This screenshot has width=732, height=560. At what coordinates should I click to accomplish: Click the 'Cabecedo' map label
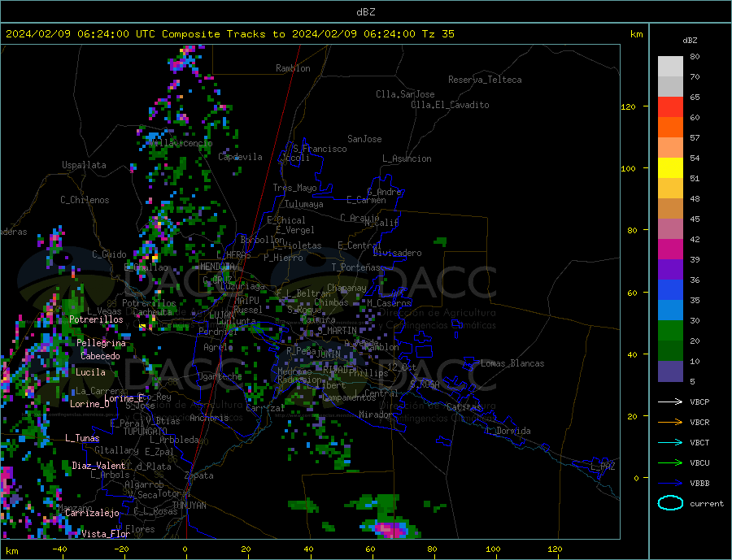point(100,356)
